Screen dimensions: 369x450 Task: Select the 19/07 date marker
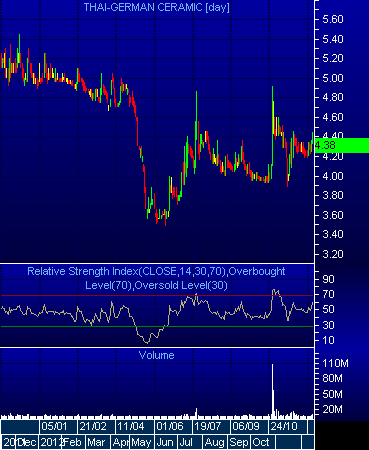tap(207, 426)
